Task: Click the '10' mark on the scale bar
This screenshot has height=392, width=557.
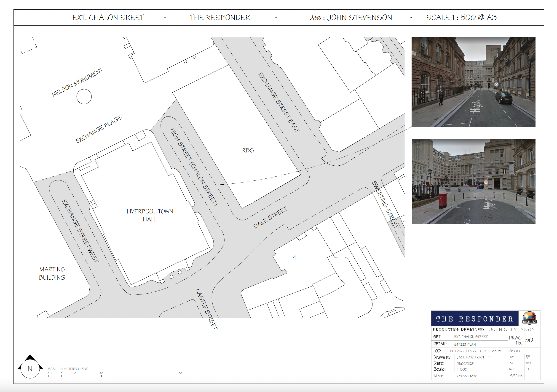Action: (75, 373)
